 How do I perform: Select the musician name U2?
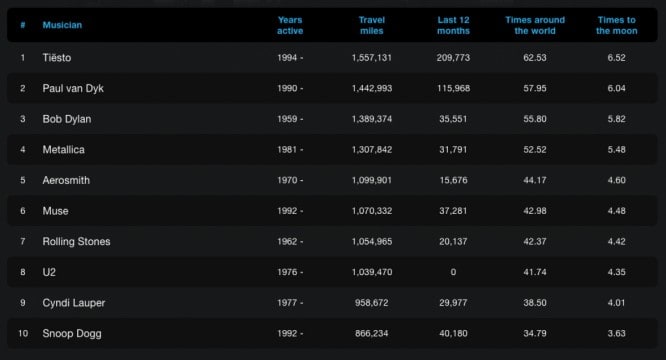click(x=49, y=272)
